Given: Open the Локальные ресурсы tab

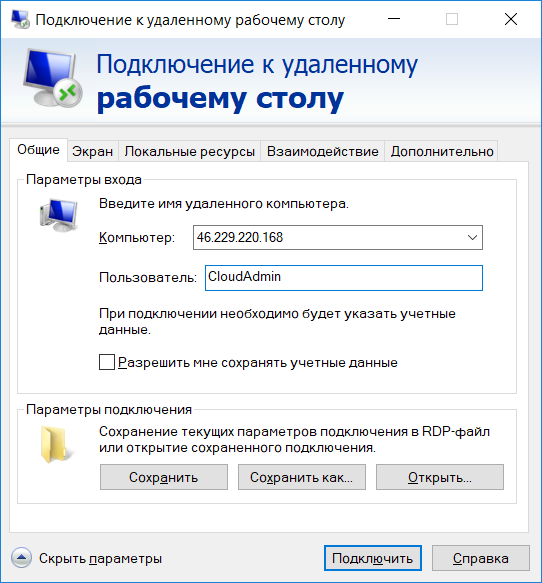Looking at the screenshot, I should 190,151.
